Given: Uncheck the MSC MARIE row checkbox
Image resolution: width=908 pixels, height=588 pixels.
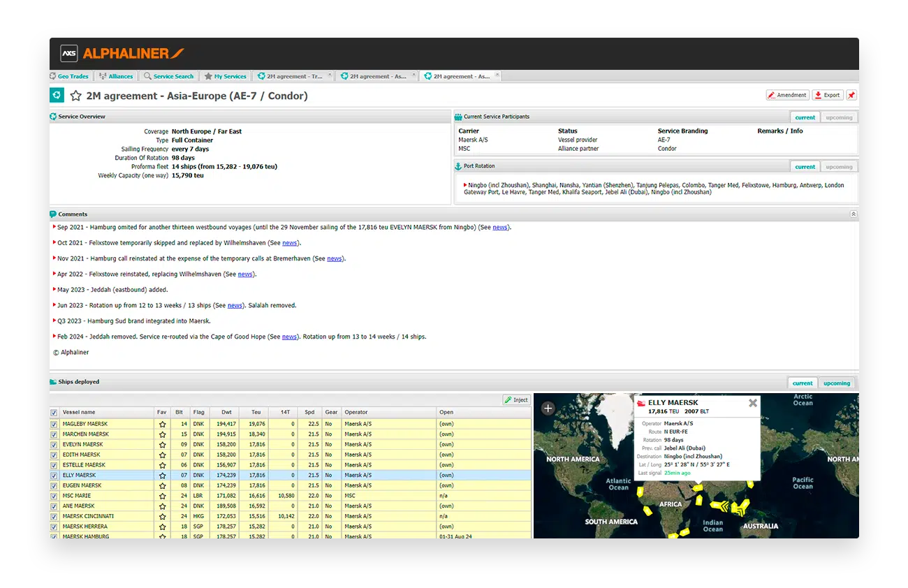Looking at the screenshot, I should click(54, 496).
